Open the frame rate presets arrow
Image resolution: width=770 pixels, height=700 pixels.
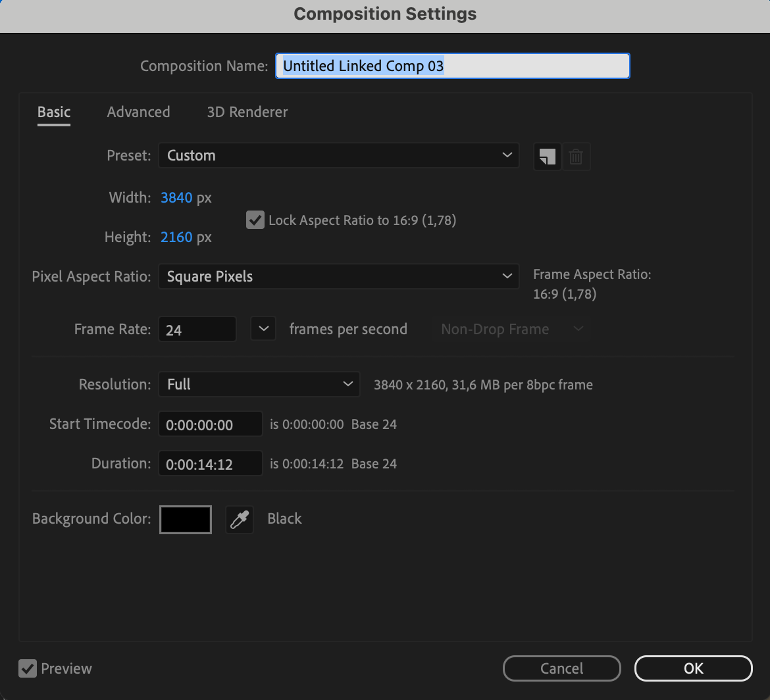[263, 329]
